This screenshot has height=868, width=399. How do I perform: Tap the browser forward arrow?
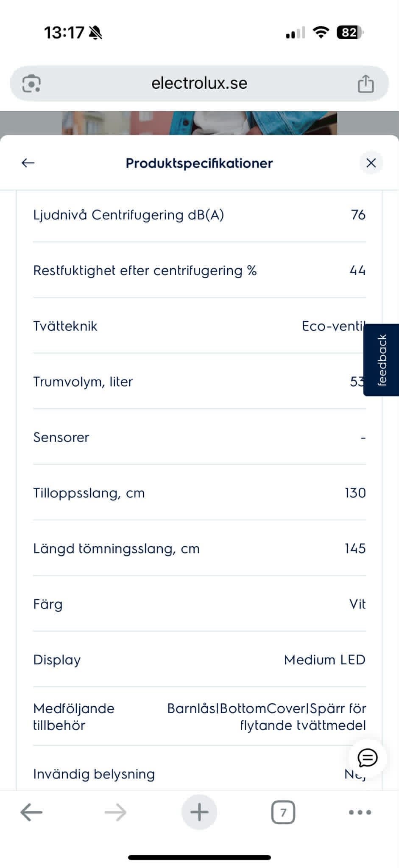click(115, 812)
